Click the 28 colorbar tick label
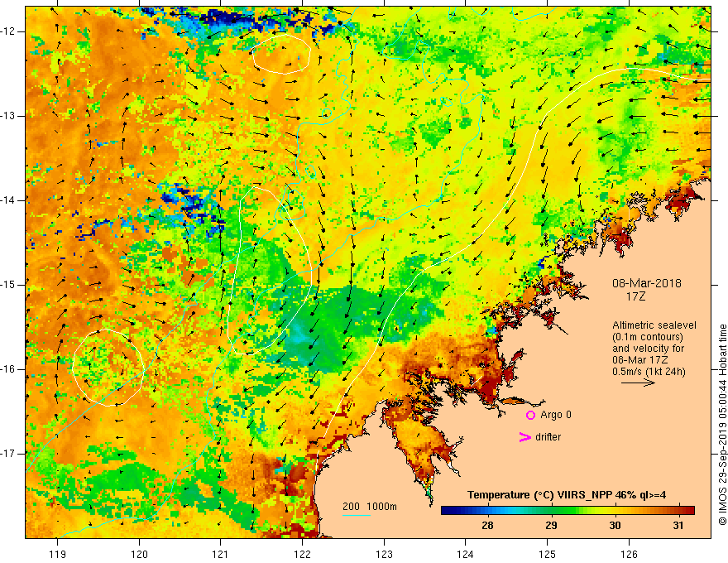The image size is (728, 563). pos(487,526)
